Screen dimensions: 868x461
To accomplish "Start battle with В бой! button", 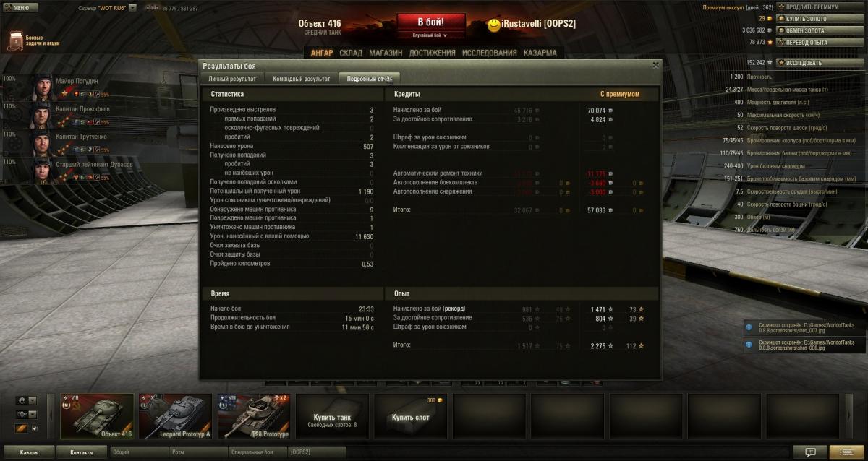I will point(430,22).
